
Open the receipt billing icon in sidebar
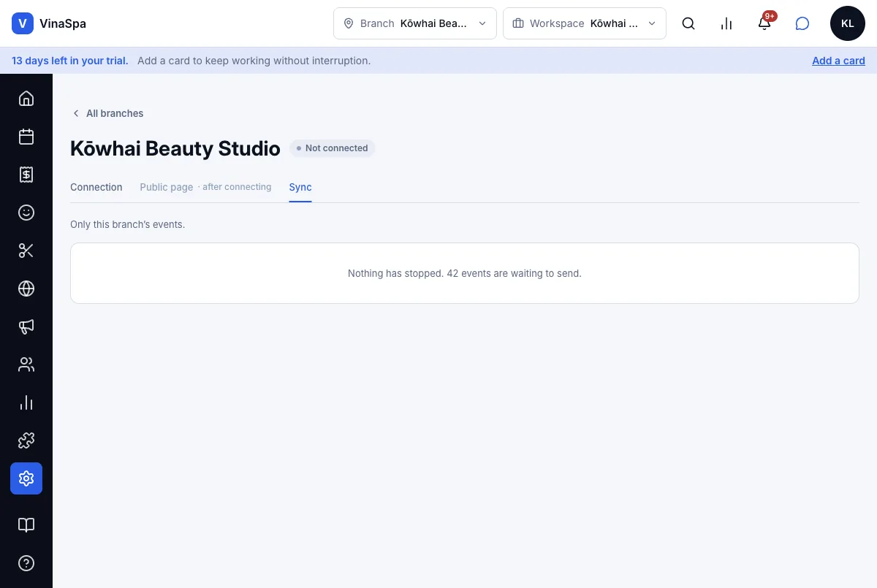[26, 174]
